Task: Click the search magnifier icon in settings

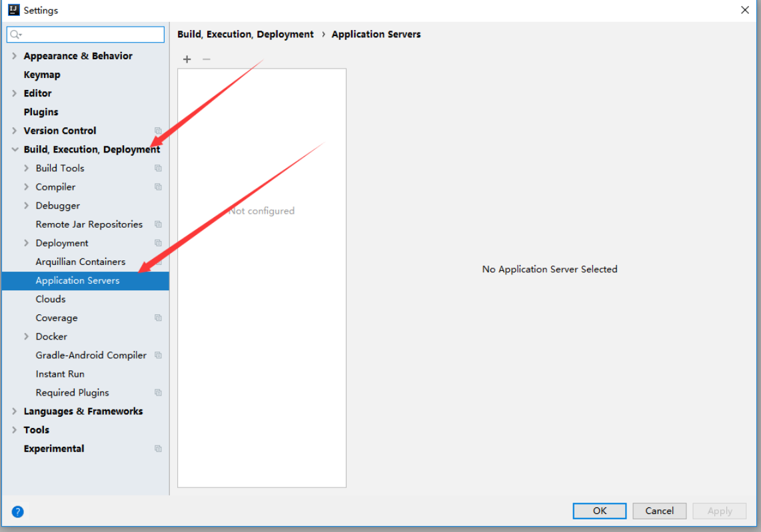Action: click(x=15, y=35)
